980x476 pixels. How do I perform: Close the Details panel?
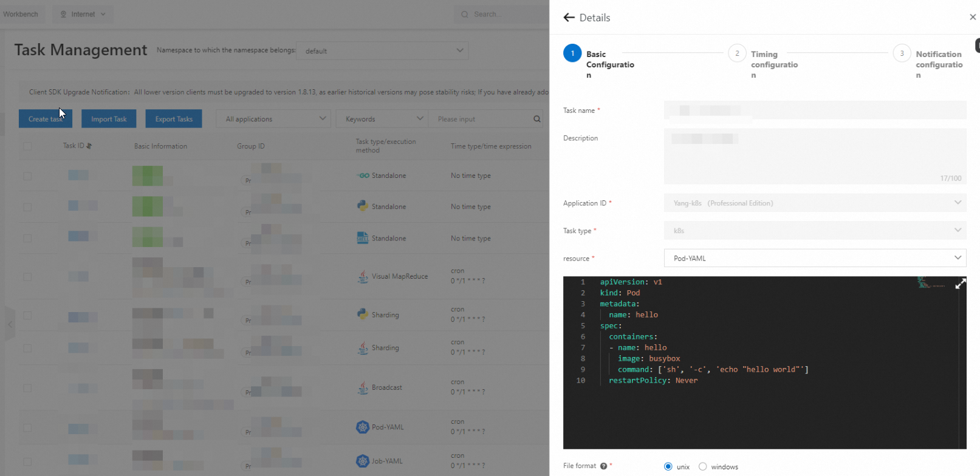(x=973, y=17)
